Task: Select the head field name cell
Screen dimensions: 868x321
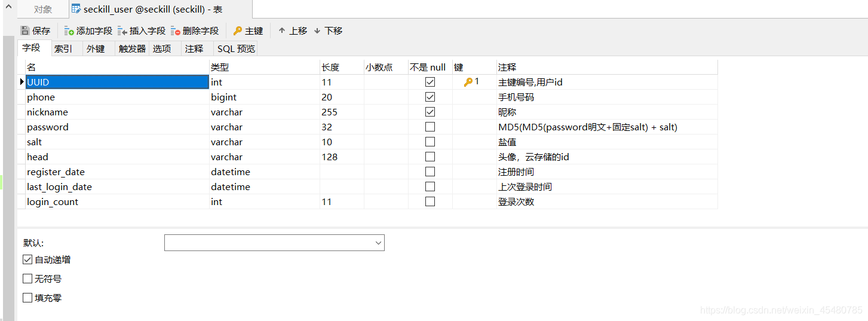Action: tap(117, 157)
